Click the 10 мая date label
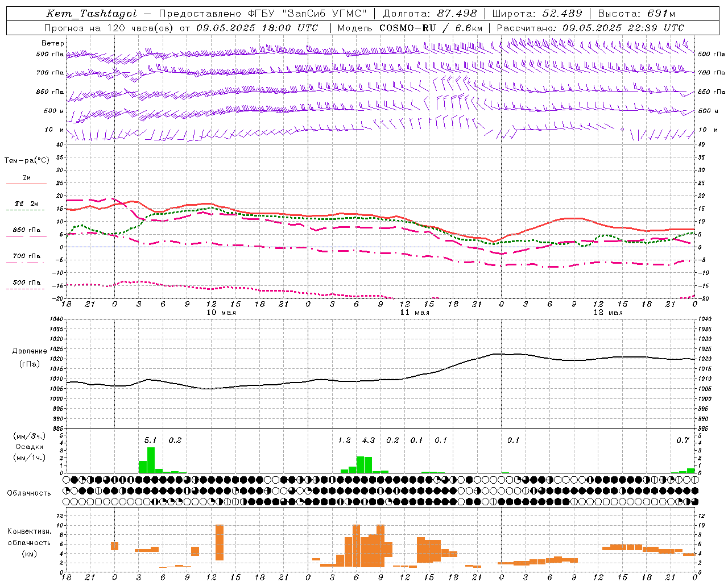The image size is (728, 582). pos(221,313)
